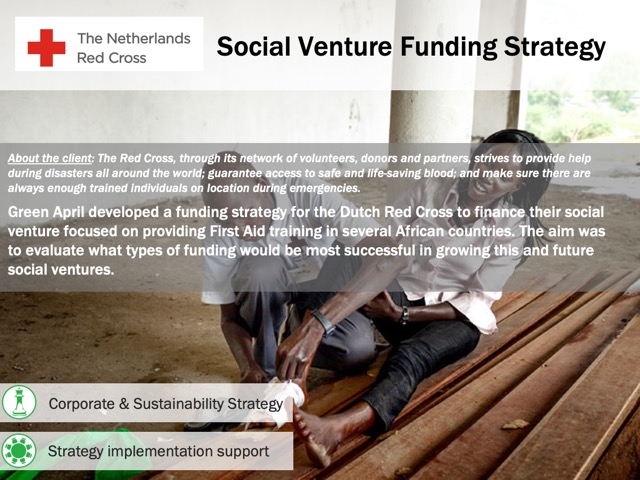
Task: Click the italic Red Cross description text
Action: [x=300, y=173]
